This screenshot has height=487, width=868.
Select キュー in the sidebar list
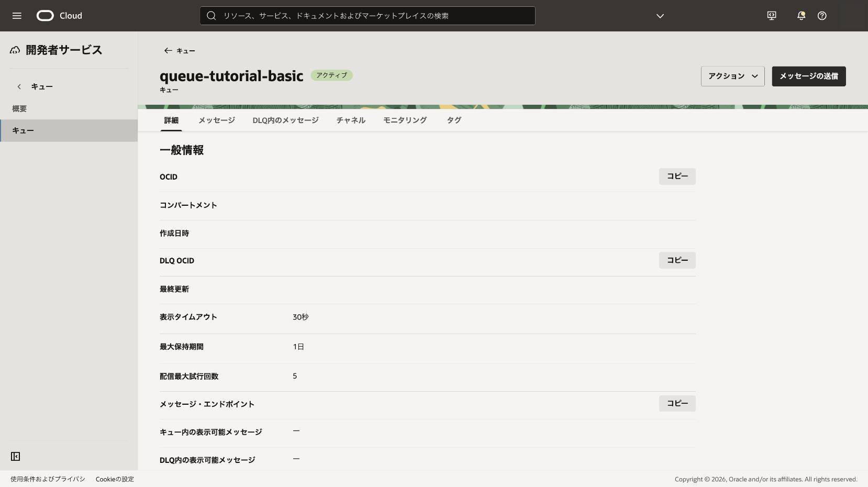pos(69,130)
